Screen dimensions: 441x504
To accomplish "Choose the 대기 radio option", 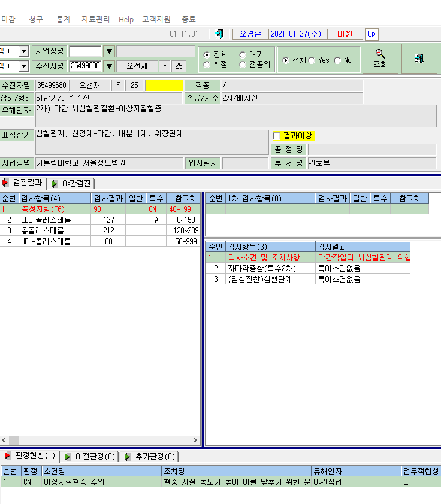I will (243, 55).
